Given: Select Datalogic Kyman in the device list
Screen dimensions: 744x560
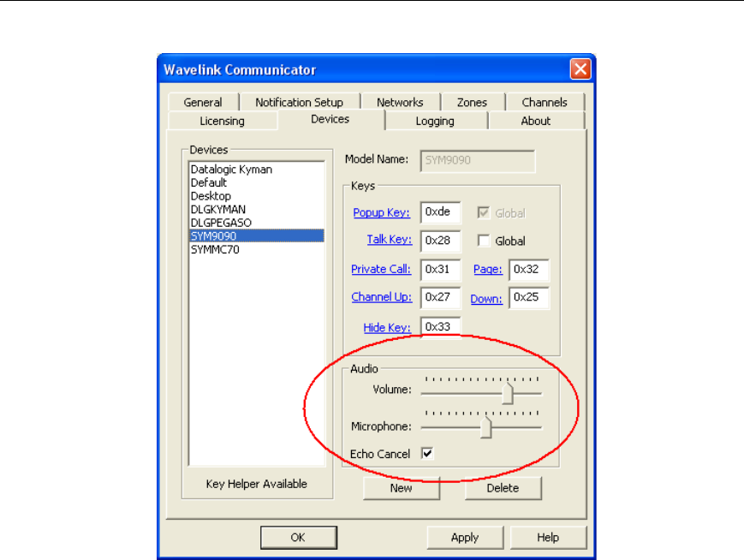Looking at the screenshot, I should 256,170.
